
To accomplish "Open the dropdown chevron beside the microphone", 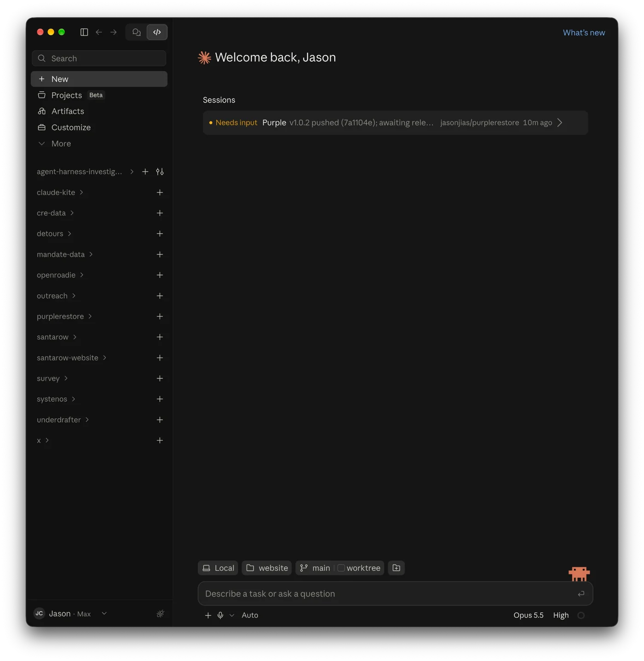I will [232, 615].
